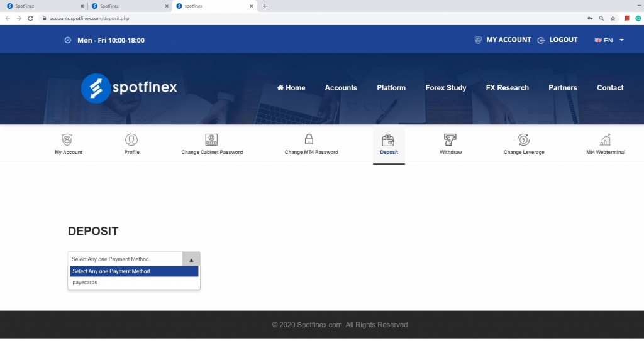The height and width of the screenshot is (341, 644).
Task: Click the Change Cabinet Password icon
Action: (211, 139)
